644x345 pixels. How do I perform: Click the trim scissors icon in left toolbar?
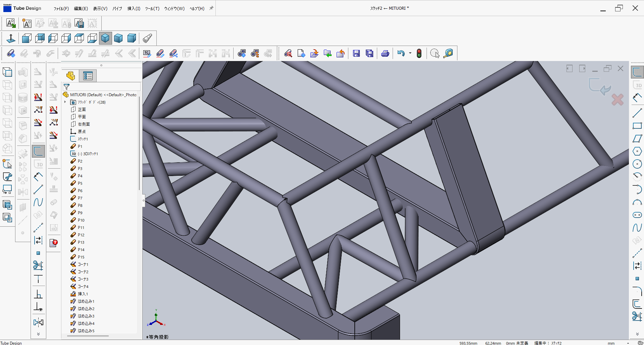(38, 266)
